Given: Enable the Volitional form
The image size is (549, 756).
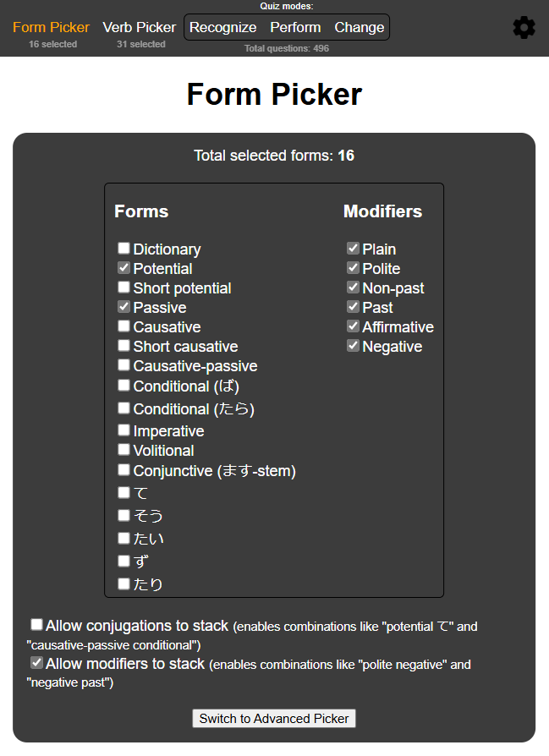Looking at the screenshot, I should (124, 450).
